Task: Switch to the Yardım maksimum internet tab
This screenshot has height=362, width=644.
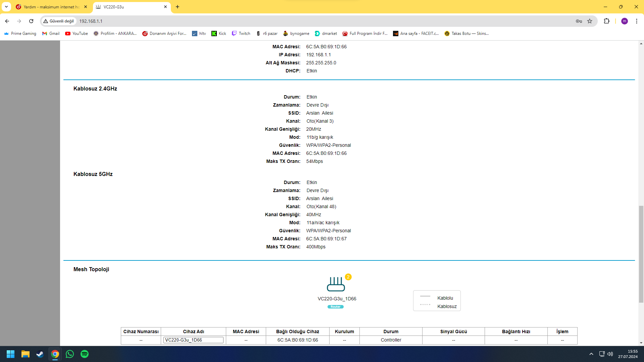Action: [x=52, y=7]
